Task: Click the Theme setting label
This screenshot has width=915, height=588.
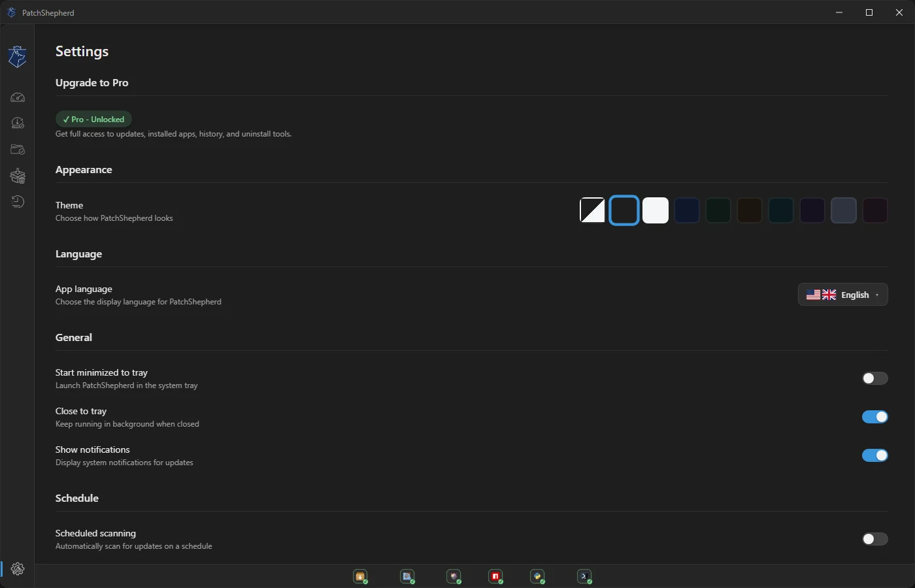Action: pos(69,205)
